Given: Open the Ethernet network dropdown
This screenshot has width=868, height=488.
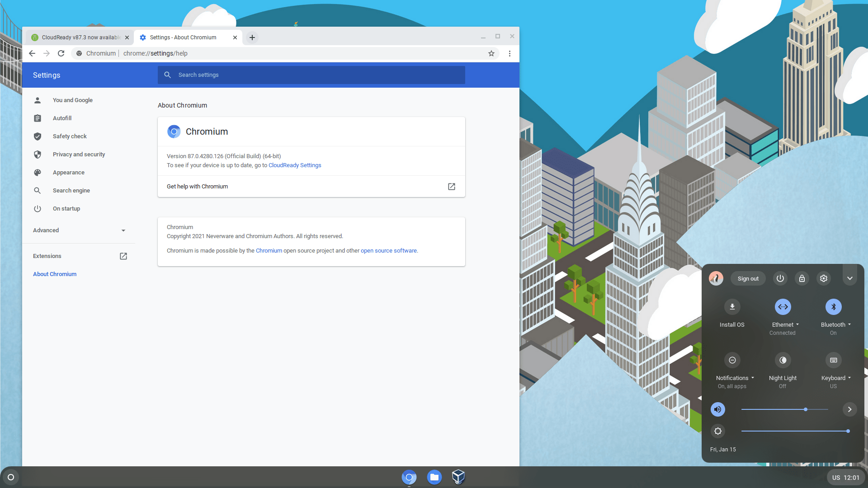Looking at the screenshot, I should pos(785,325).
